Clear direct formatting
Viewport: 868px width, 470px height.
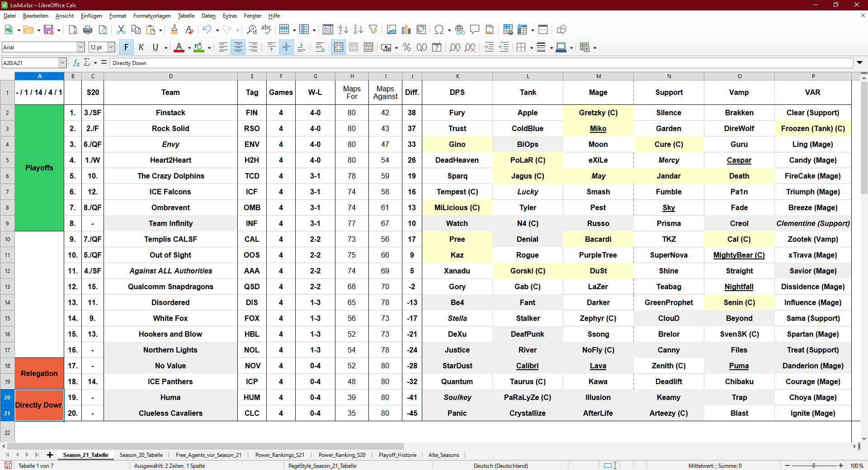coord(189,30)
